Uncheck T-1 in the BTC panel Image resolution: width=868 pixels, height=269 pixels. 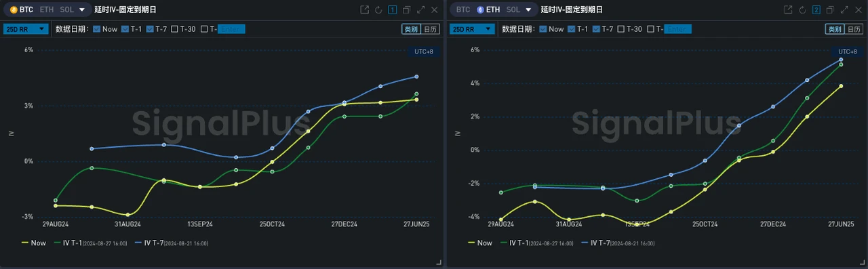125,29
